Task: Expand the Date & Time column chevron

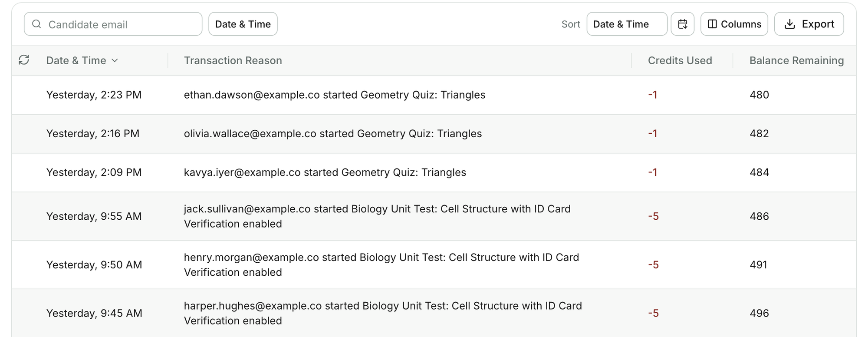Action: 115,60
